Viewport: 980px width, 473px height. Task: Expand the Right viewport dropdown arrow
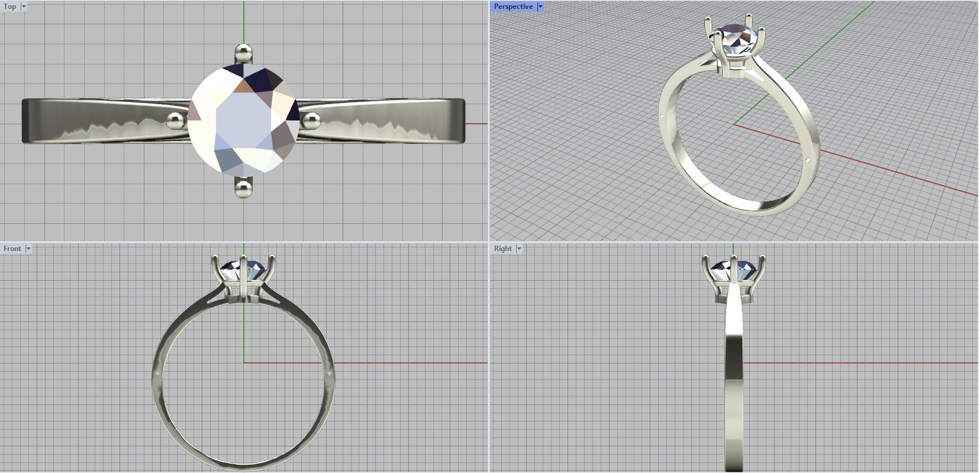[x=519, y=248]
